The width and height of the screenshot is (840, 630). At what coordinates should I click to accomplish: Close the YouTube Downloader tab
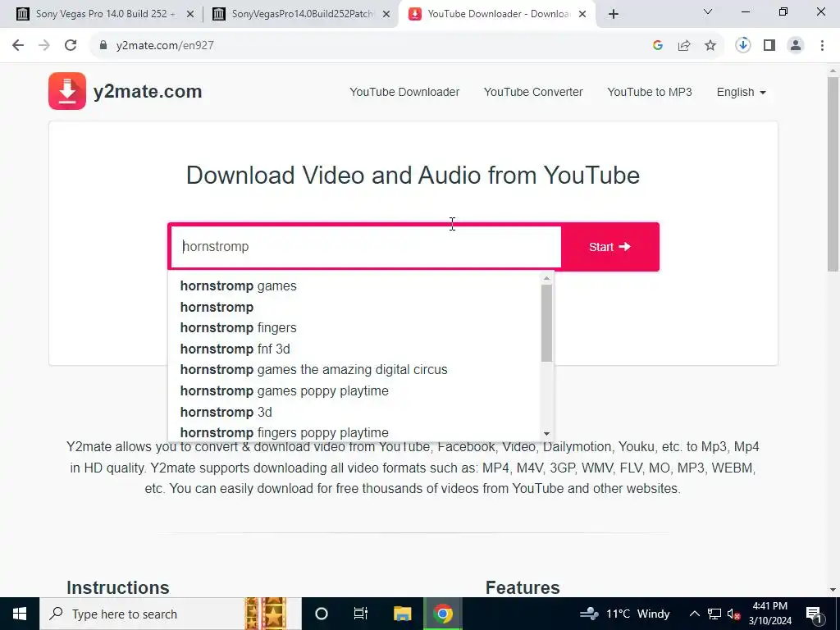click(x=582, y=15)
